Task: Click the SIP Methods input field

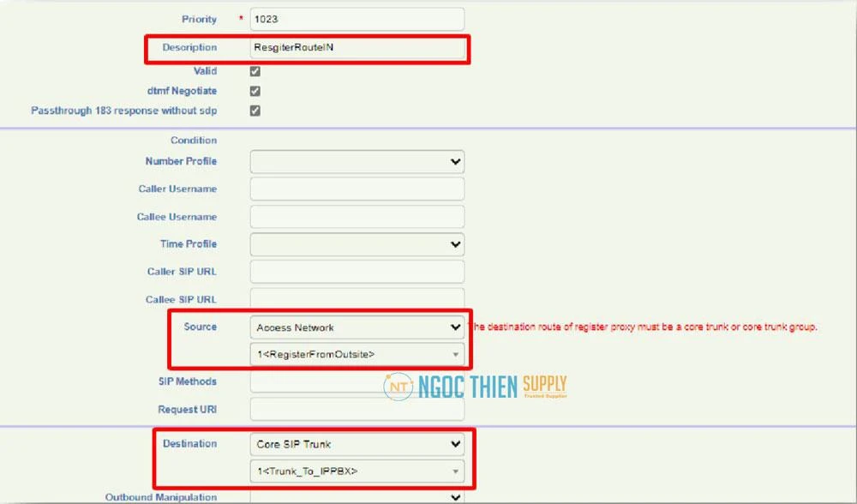Action: coord(357,381)
